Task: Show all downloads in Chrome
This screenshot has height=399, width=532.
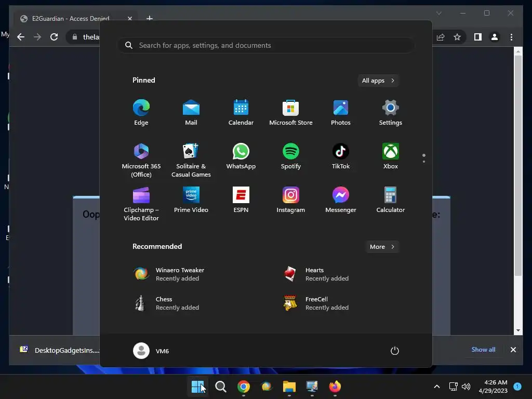Action: [483, 350]
